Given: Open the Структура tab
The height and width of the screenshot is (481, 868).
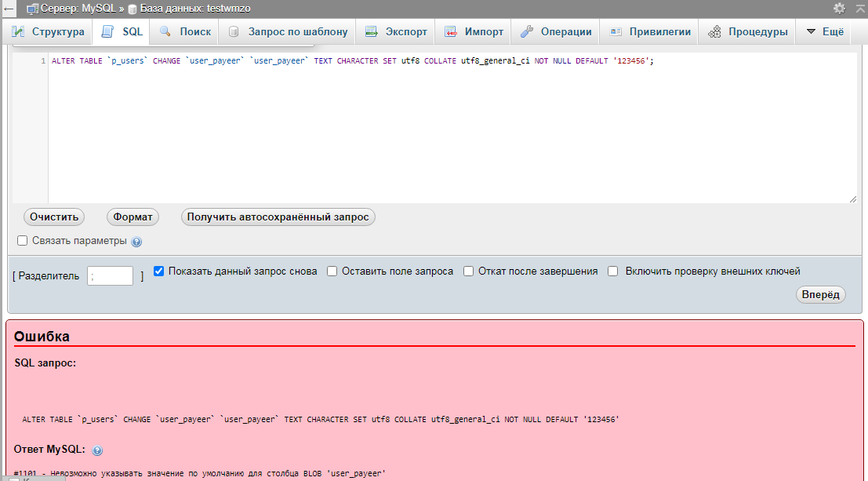Looking at the screenshot, I should point(48,32).
